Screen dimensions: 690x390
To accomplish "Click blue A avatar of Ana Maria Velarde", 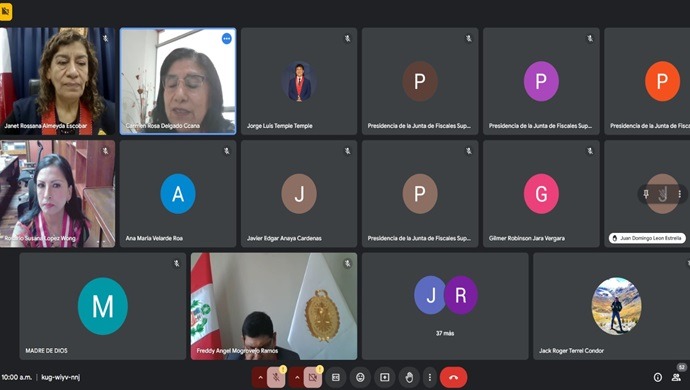I will pos(178,194).
